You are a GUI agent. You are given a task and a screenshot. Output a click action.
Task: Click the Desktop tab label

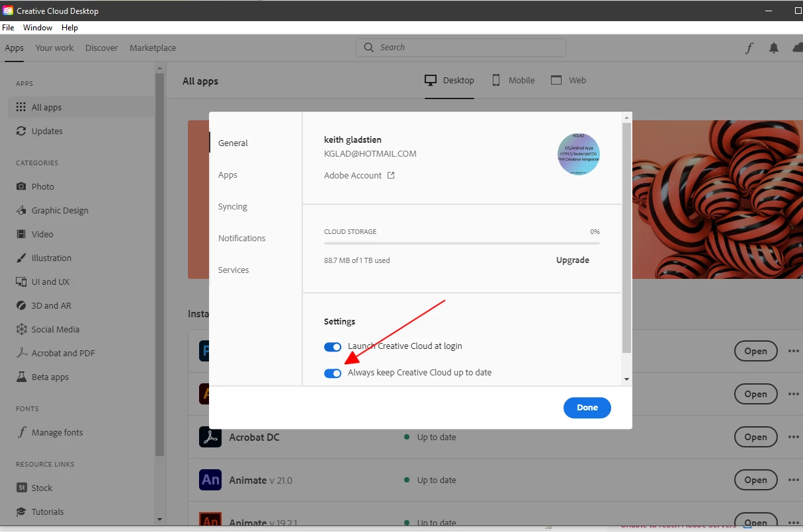point(458,80)
